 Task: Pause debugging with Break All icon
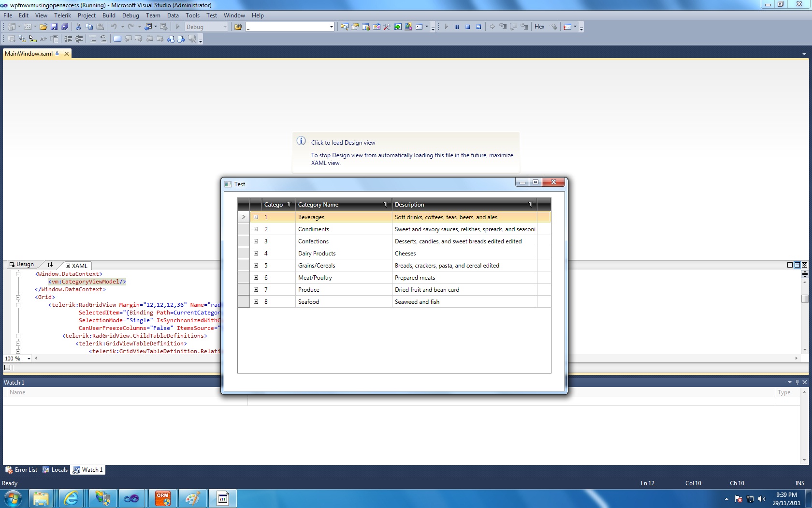[457, 27]
